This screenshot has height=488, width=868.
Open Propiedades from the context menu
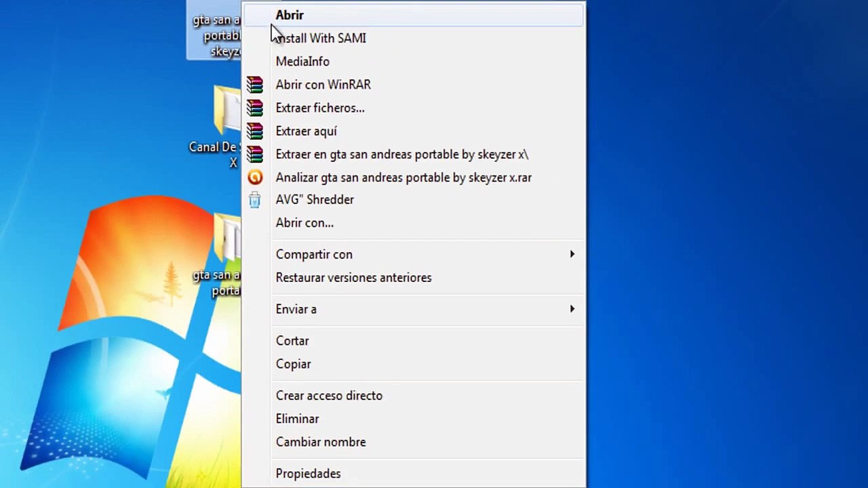click(413, 474)
